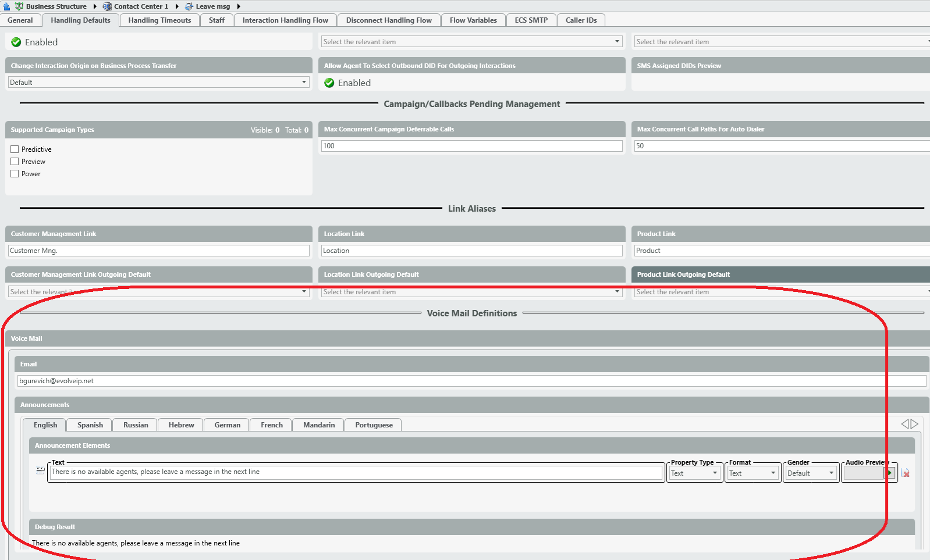
Task: Check the Preview campaign type
Action: click(15, 162)
